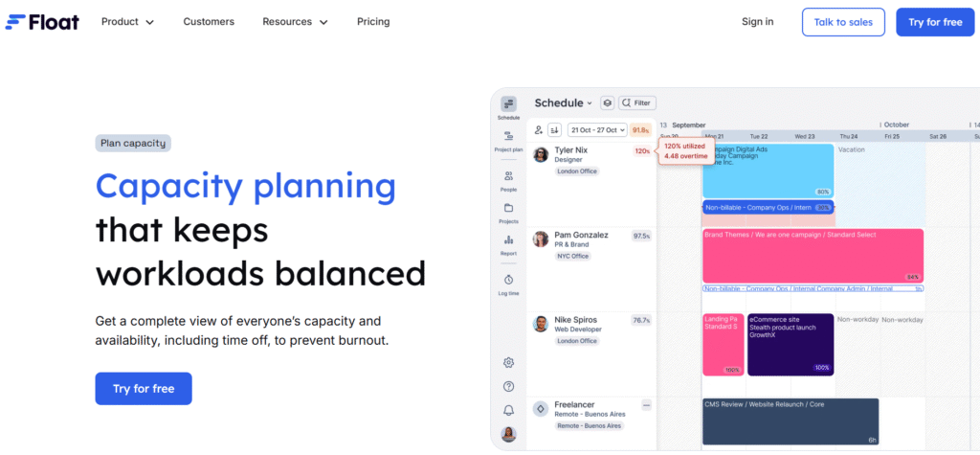
Task: Click the Freelancer name
Action: [574, 404]
